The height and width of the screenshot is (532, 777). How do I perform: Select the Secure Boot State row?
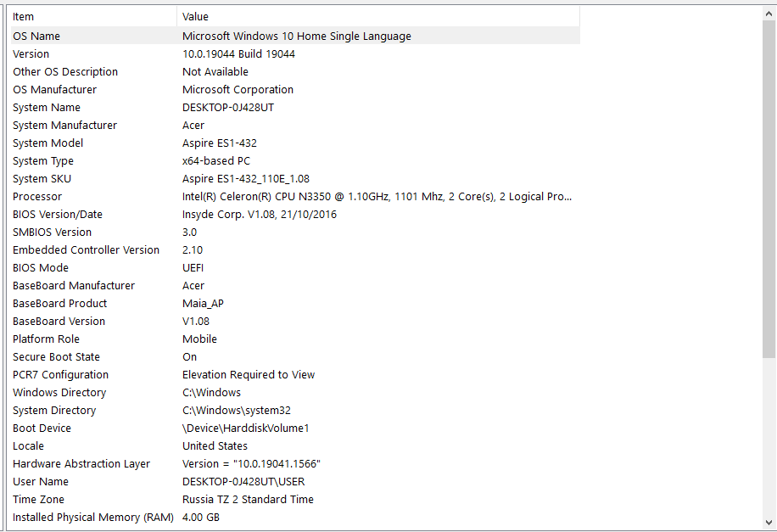coord(295,357)
